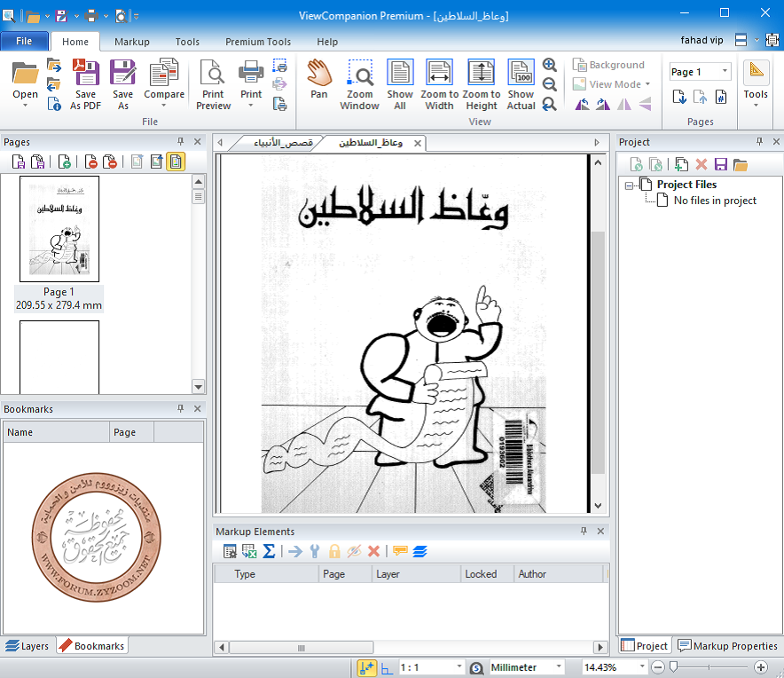Expand the Open button dropdown arrow
Viewport: 784px width, 678px height.
click(25, 106)
